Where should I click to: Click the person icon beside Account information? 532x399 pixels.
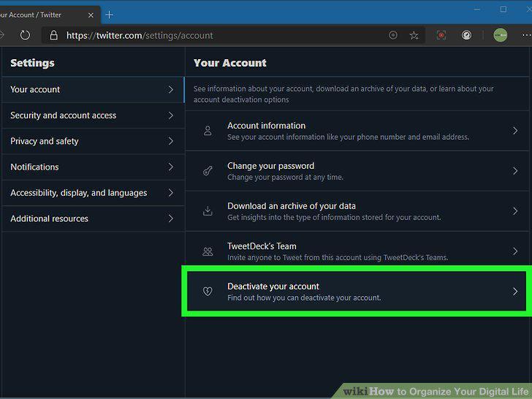click(208, 131)
